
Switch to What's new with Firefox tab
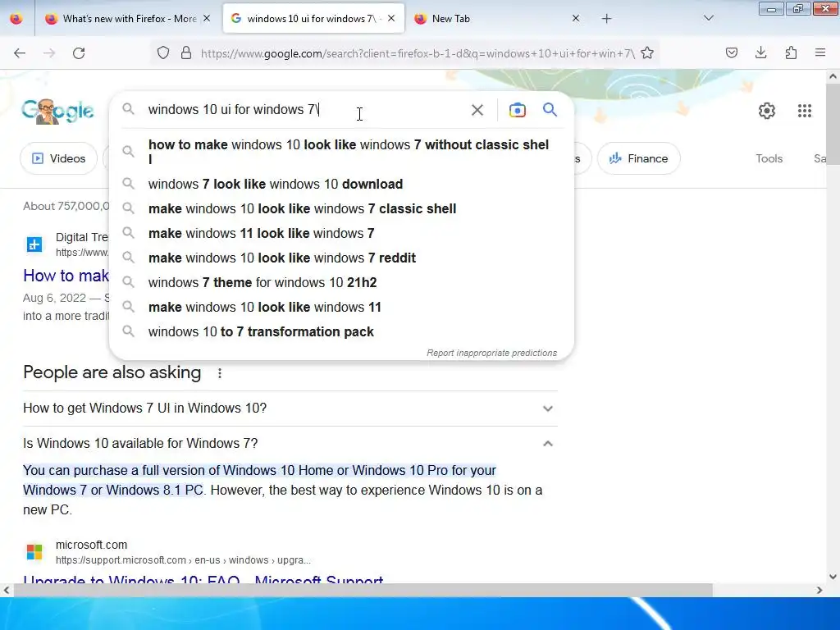coord(130,19)
